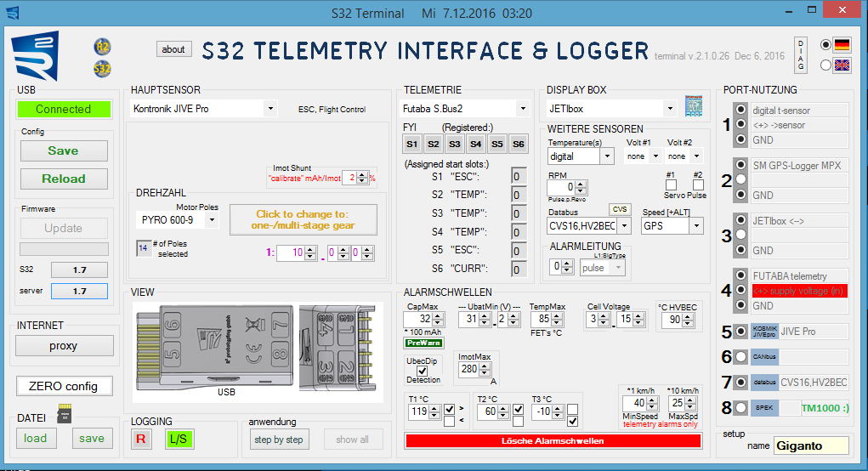The height and width of the screenshot is (471, 868).
Task: Click the green L/S logging icon
Action: coord(179,440)
